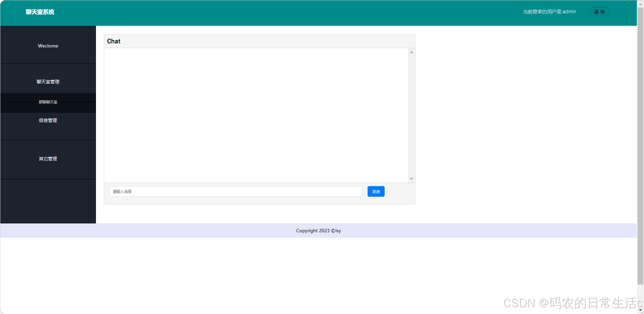Expand the 聊天室管理 navigation group
The image size is (644, 314).
48,81
